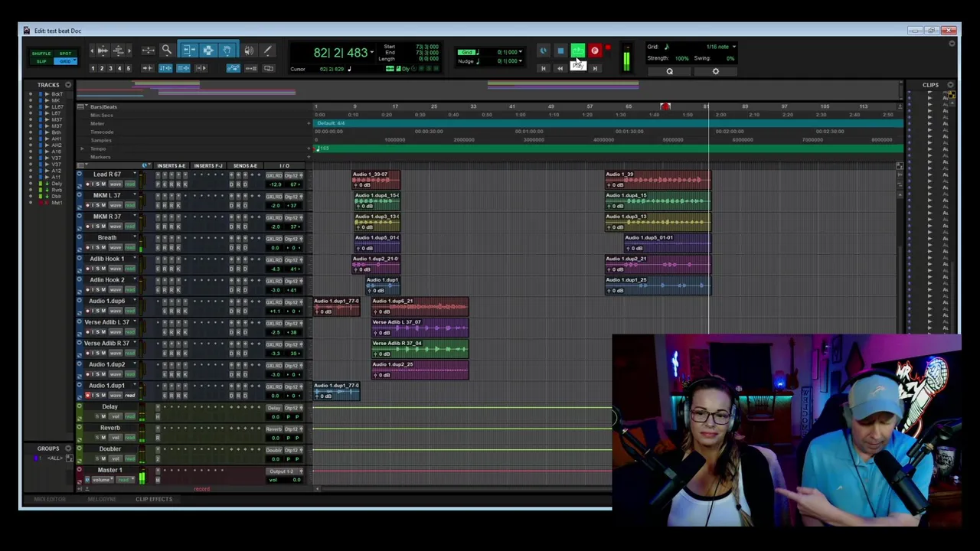Mute the Delay aux track
Viewport: 980px width, 551px height.
pos(103,416)
